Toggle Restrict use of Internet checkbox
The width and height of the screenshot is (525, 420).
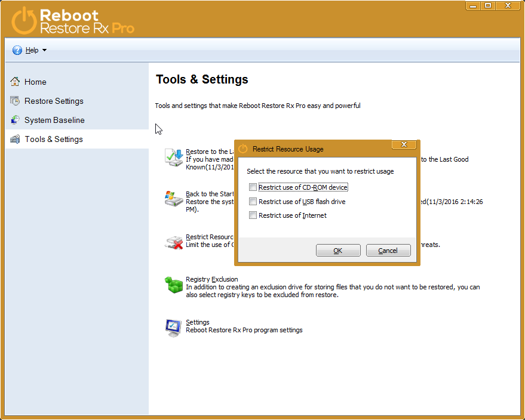point(253,215)
